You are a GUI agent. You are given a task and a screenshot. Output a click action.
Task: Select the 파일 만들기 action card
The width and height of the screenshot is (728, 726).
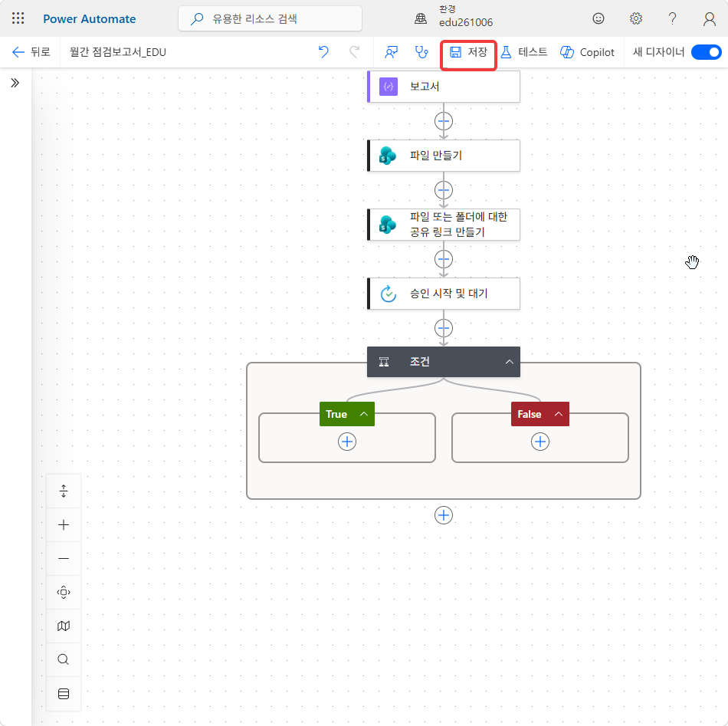(444, 156)
